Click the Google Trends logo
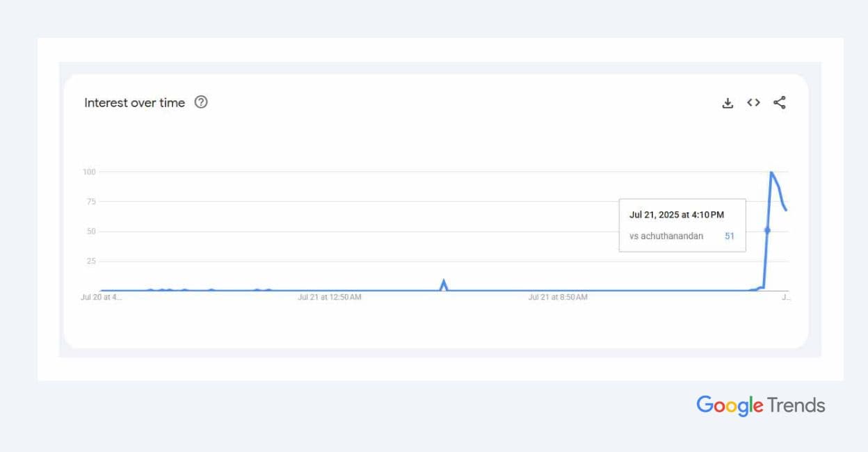The width and height of the screenshot is (868, 452). [760, 405]
